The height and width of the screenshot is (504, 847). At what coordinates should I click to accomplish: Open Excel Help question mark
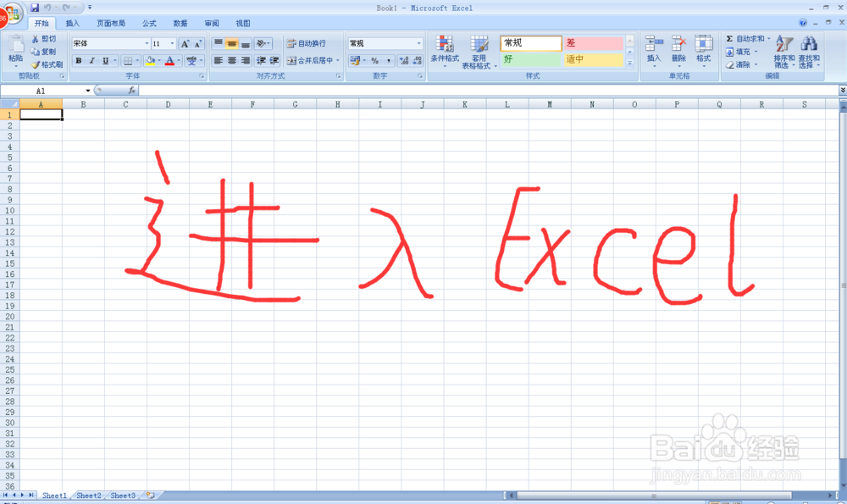[x=802, y=23]
